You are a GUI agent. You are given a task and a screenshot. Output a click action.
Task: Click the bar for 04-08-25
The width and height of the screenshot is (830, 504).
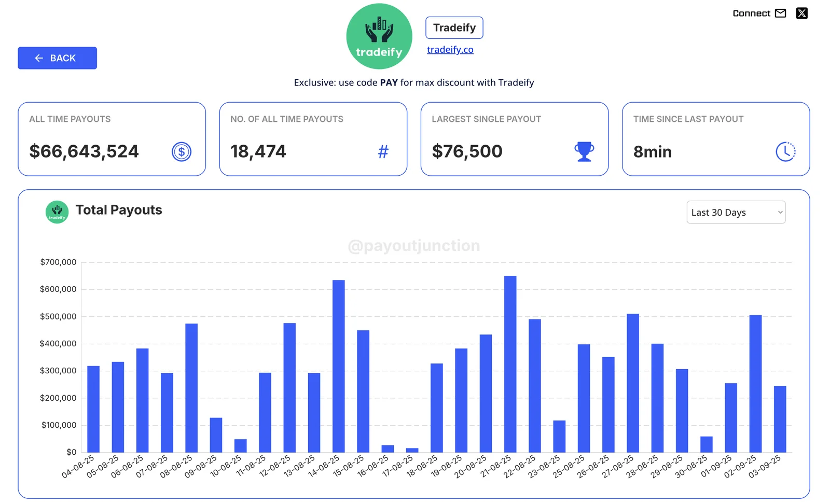click(93, 409)
